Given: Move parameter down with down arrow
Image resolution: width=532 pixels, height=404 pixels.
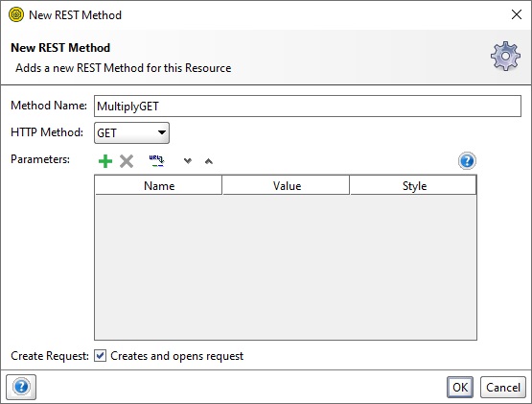Looking at the screenshot, I should 188,161.
